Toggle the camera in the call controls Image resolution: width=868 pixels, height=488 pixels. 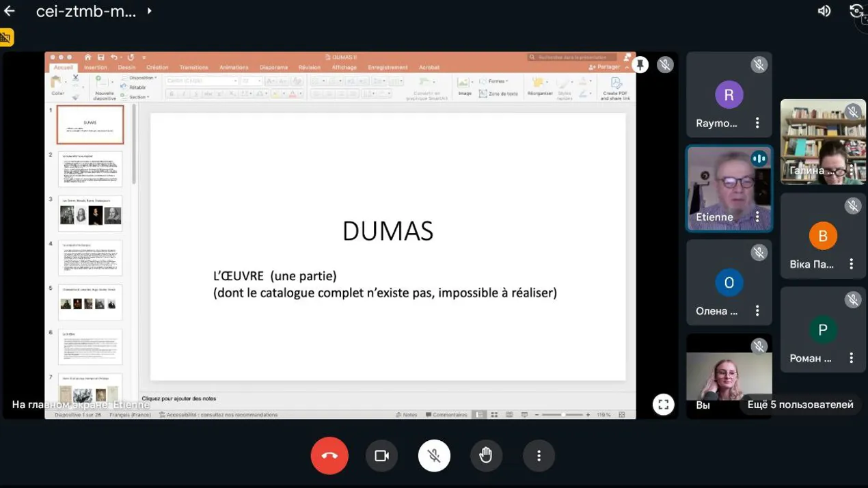point(381,455)
